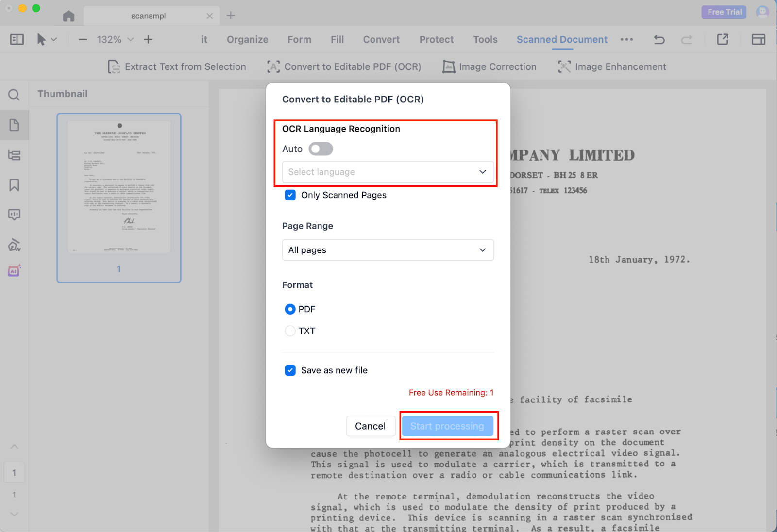Uncheck the Save as new file checkbox
This screenshot has height=532, width=777.
(290, 370)
